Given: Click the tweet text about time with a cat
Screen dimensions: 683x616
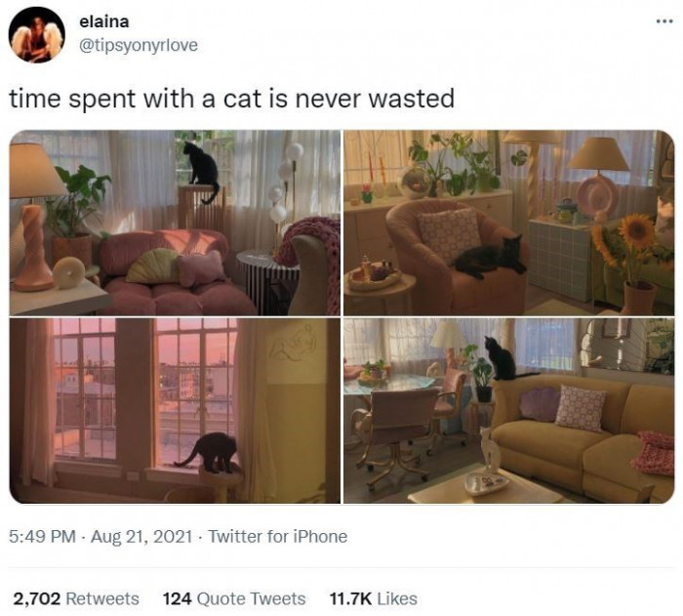Looking at the screenshot, I should (x=232, y=99).
